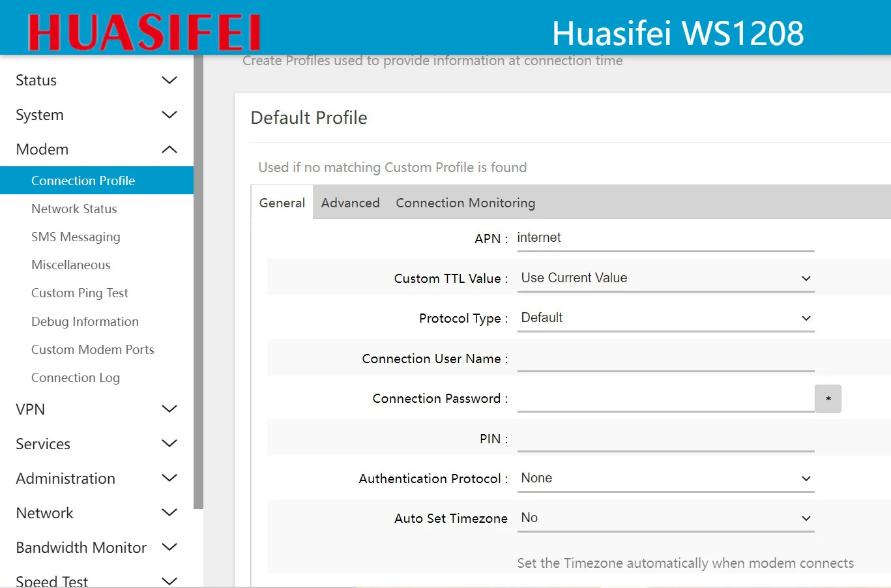
Task: Open the Authentication Protocol dropdown
Action: point(665,478)
